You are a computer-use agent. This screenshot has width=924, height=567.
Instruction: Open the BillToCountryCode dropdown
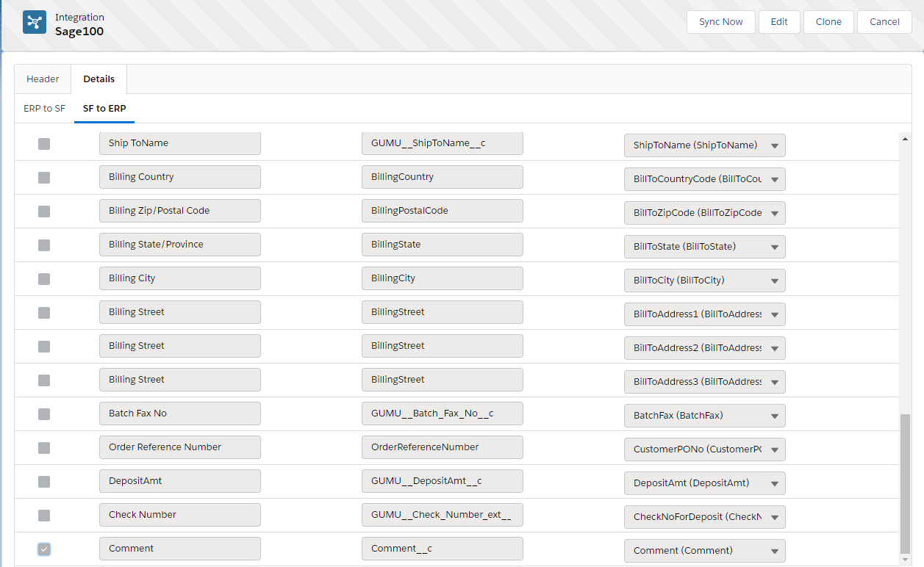point(704,179)
